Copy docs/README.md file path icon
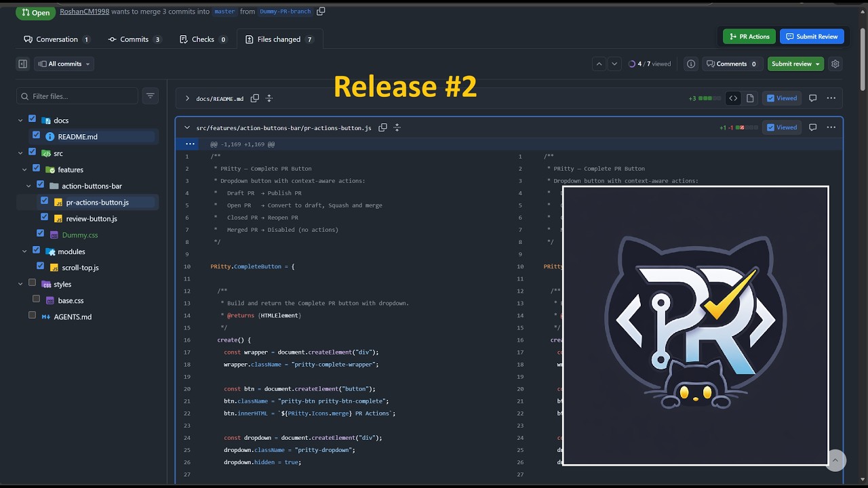This screenshot has width=868, height=488. (x=255, y=98)
